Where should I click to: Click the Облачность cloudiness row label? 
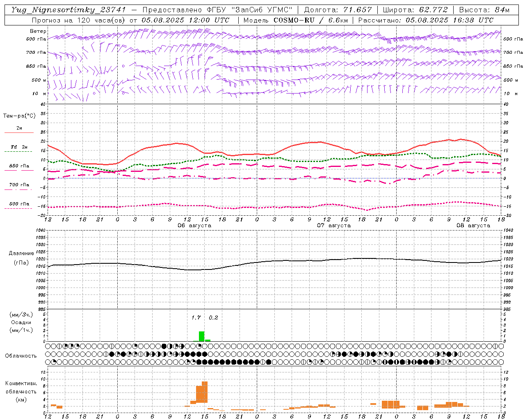tap(21, 356)
